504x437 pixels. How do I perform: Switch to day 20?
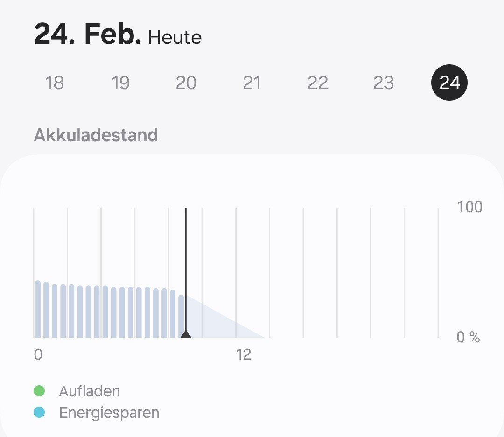click(186, 83)
